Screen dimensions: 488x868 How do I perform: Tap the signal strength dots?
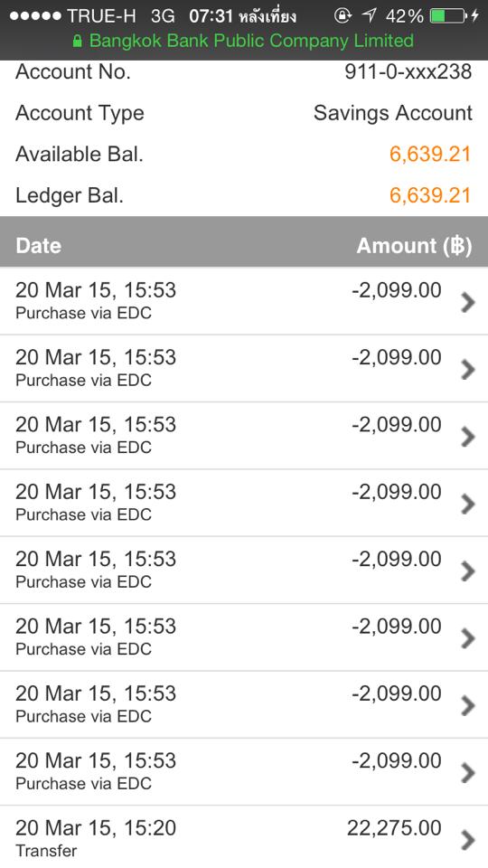tap(35, 16)
